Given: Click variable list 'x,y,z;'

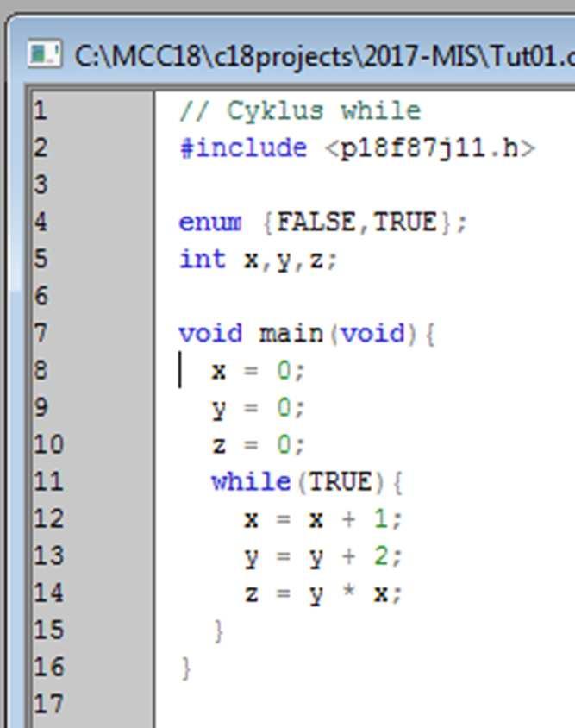Looking at the screenshot, I should [290, 261].
